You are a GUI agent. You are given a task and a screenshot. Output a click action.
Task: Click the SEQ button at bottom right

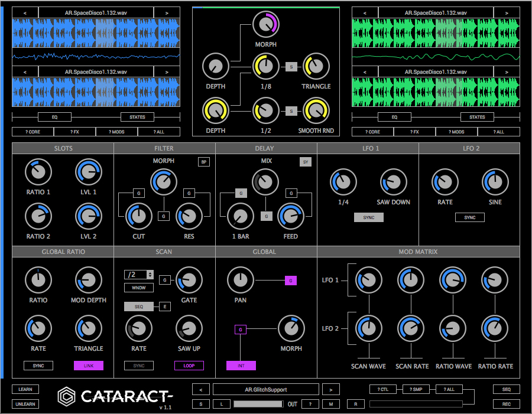pos(506,389)
